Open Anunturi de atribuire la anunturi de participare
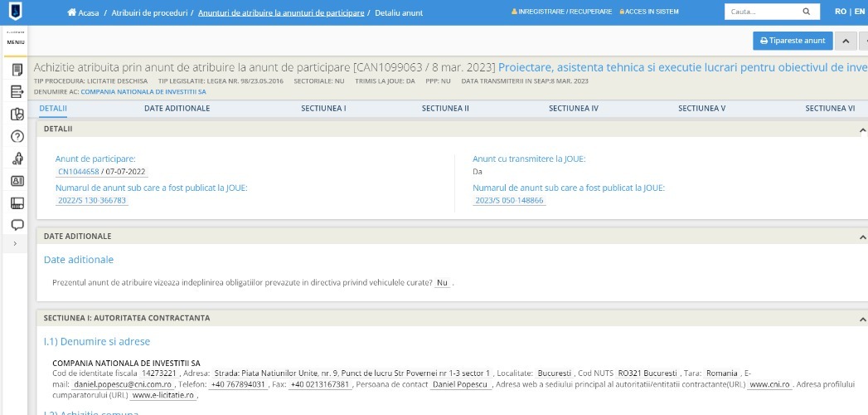868x415 pixels. [x=281, y=12]
